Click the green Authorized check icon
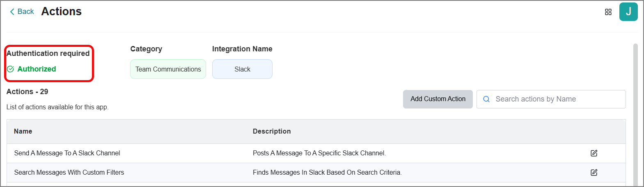 click(x=11, y=69)
